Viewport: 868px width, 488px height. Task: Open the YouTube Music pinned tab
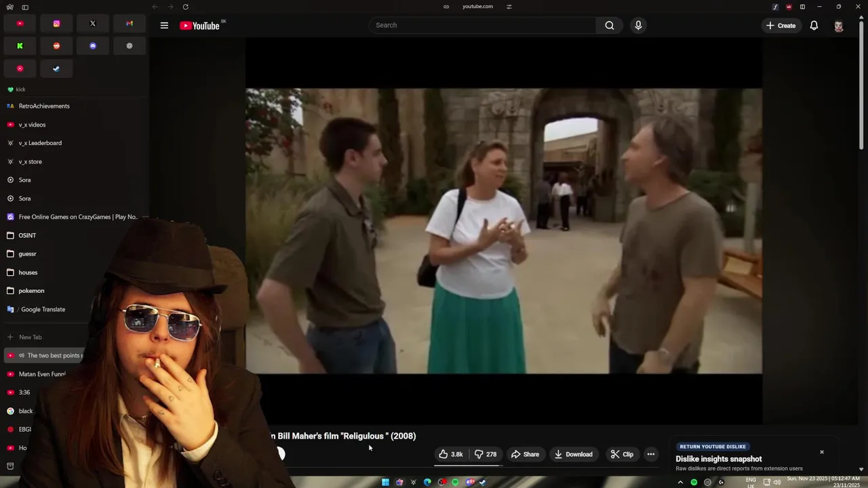point(20,68)
